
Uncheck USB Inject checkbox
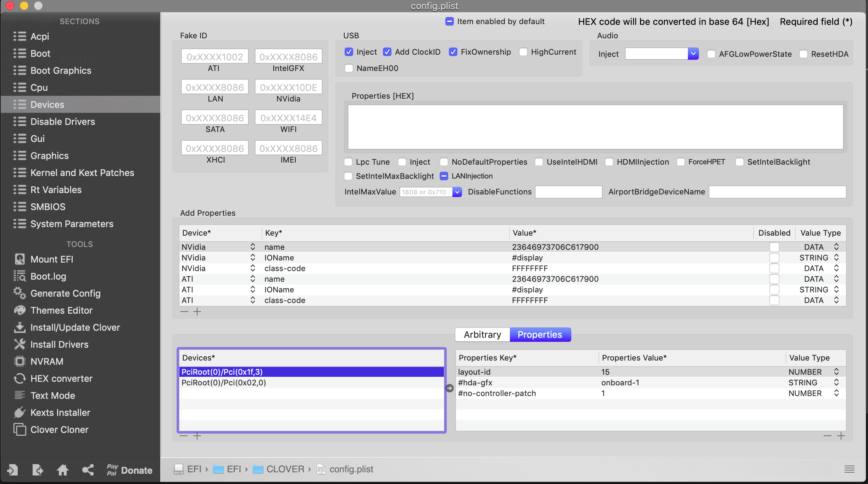(349, 52)
